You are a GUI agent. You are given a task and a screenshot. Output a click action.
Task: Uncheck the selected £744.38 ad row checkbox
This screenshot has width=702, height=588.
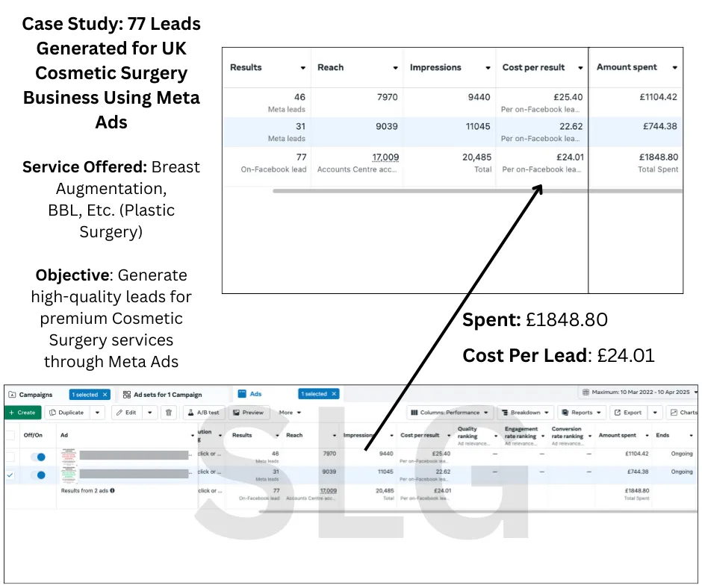(x=10, y=475)
